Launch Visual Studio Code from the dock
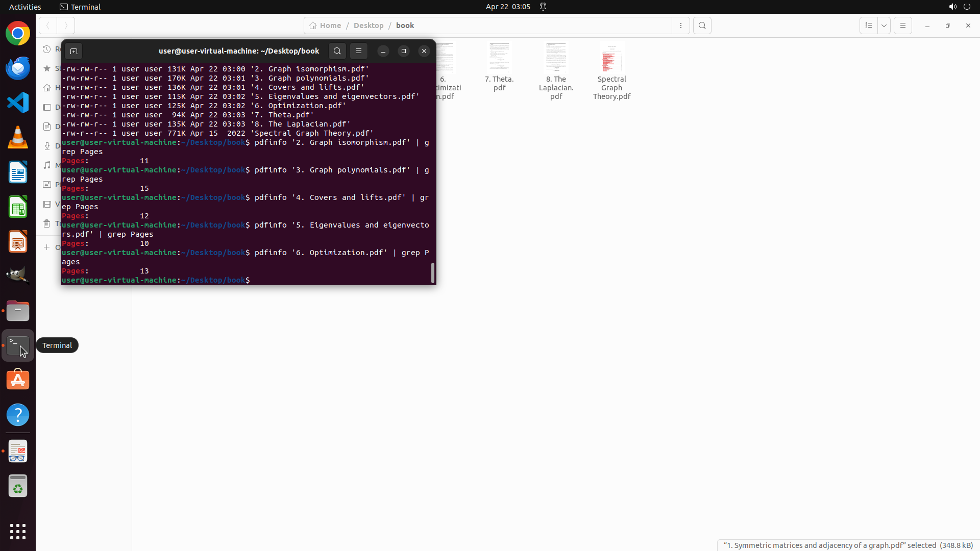Image resolution: width=980 pixels, height=551 pixels. tap(18, 103)
